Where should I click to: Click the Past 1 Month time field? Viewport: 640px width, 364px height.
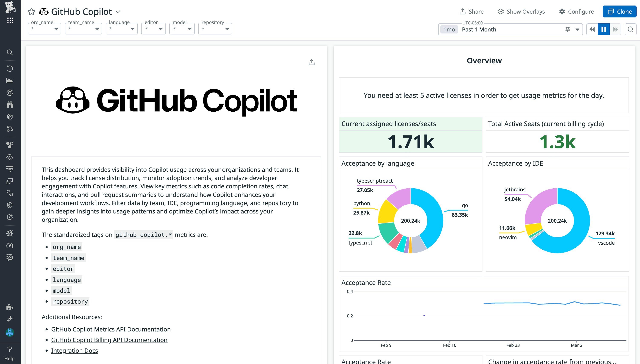[479, 29]
